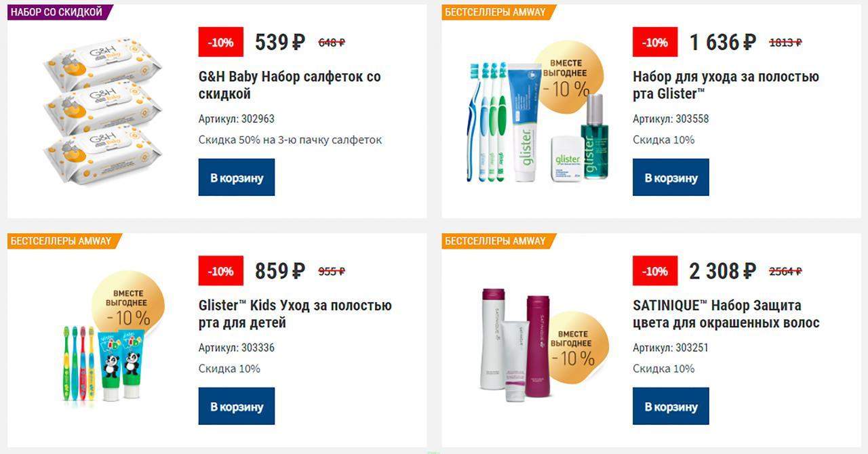Screen dimensions: 868x454
Task: Open Набор для ухода за полостью рта Glister link
Action: (x=726, y=85)
